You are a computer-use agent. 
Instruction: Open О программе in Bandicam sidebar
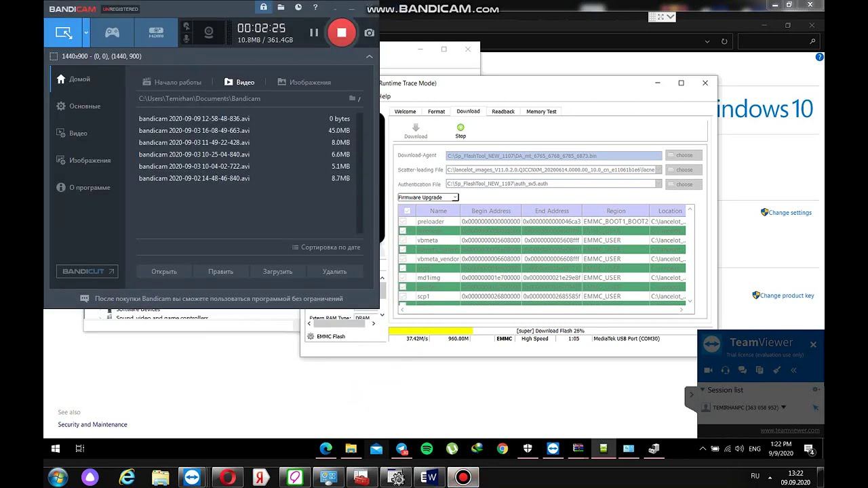90,188
